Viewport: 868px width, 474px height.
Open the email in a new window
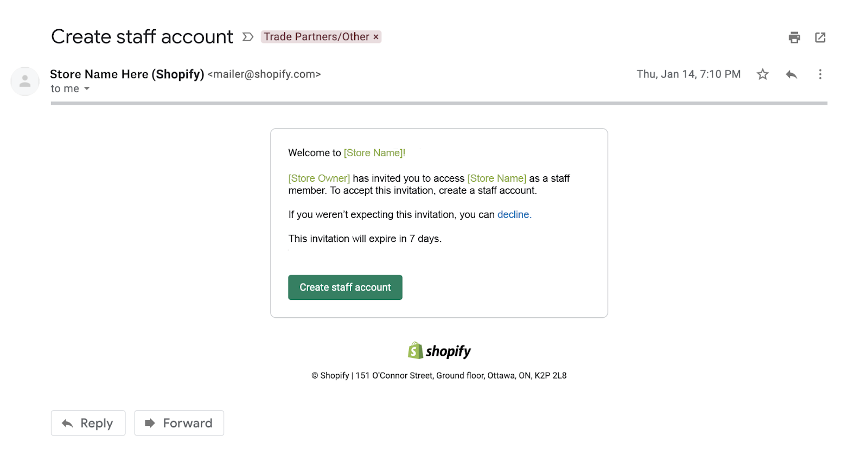click(820, 37)
